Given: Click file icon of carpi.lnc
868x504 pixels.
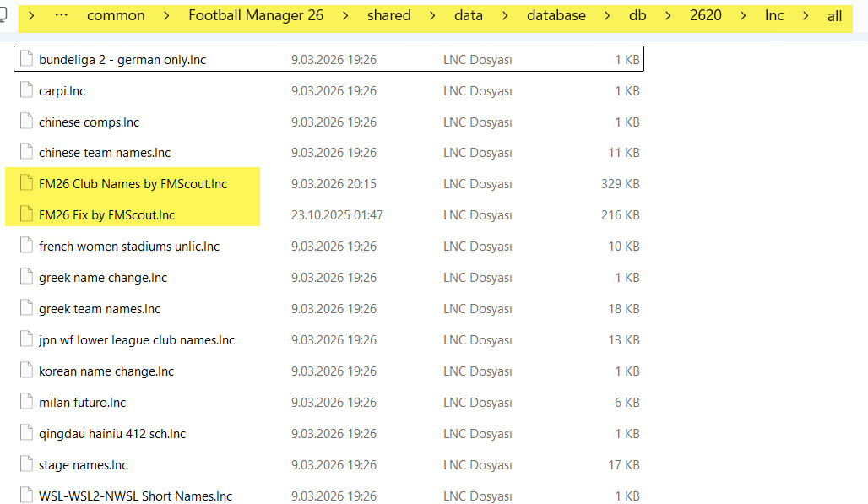Looking at the screenshot, I should (25, 91).
